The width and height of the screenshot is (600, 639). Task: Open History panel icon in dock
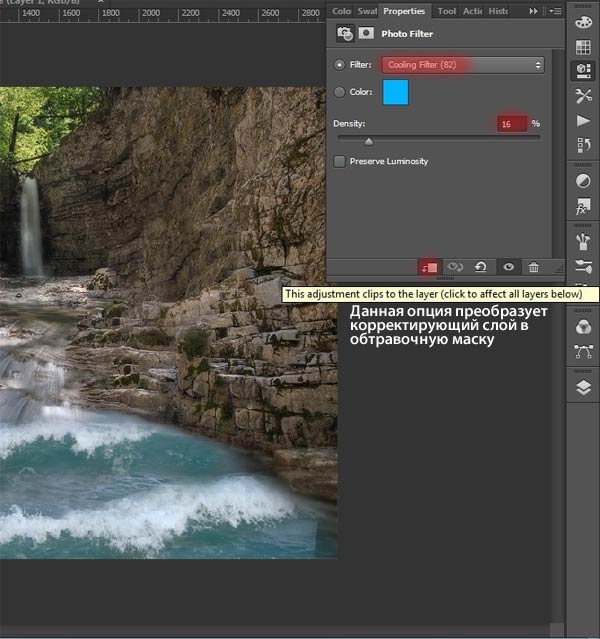click(583, 145)
